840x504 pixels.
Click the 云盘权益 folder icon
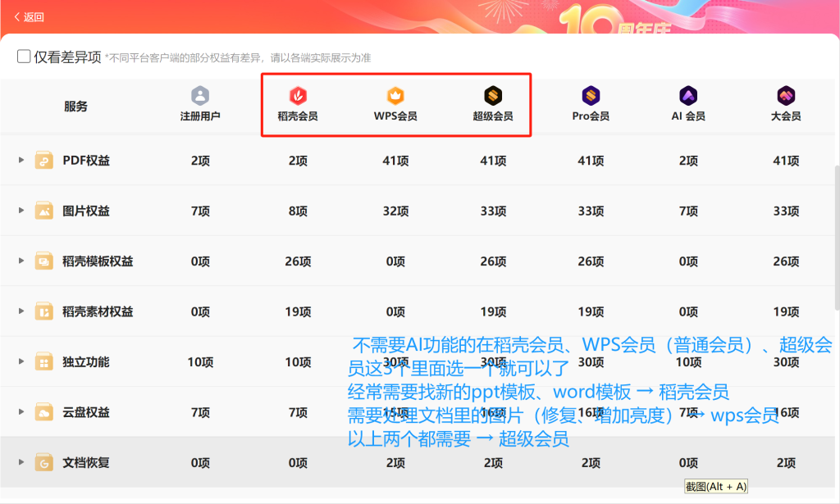[x=44, y=411]
